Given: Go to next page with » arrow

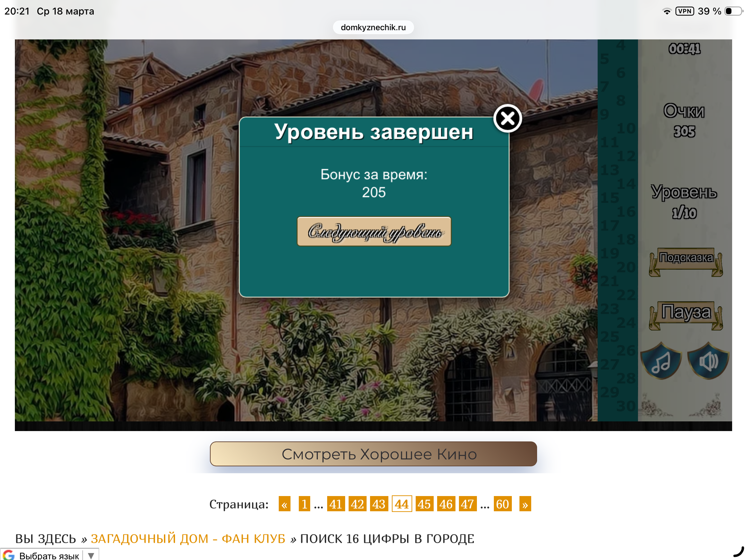Looking at the screenshot, I should point(525,504).
